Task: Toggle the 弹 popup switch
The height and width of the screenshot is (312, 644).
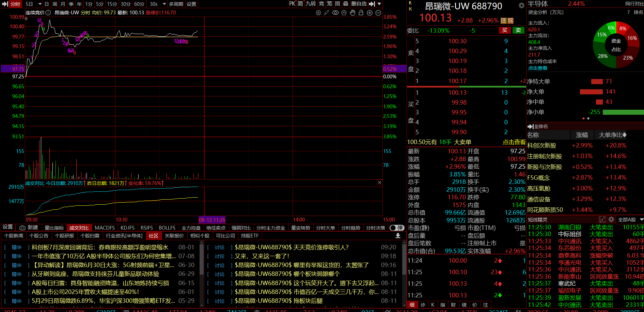Action: (x=396, y=228)
